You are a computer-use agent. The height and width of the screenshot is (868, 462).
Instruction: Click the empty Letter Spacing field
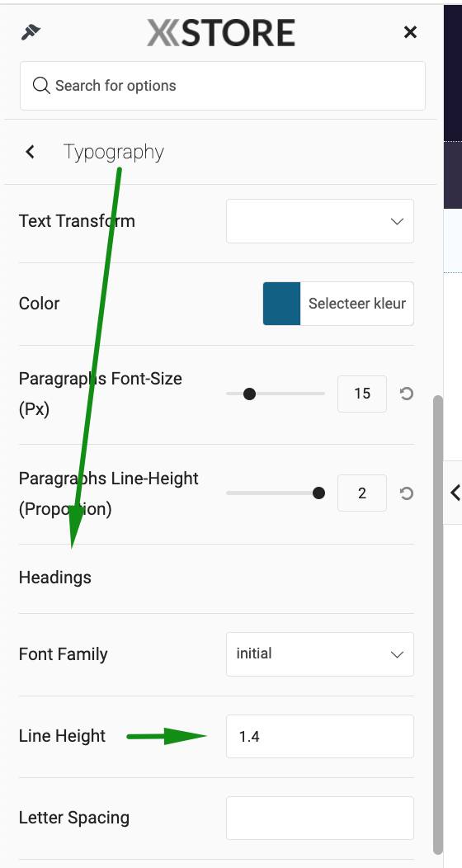[320, 818]
